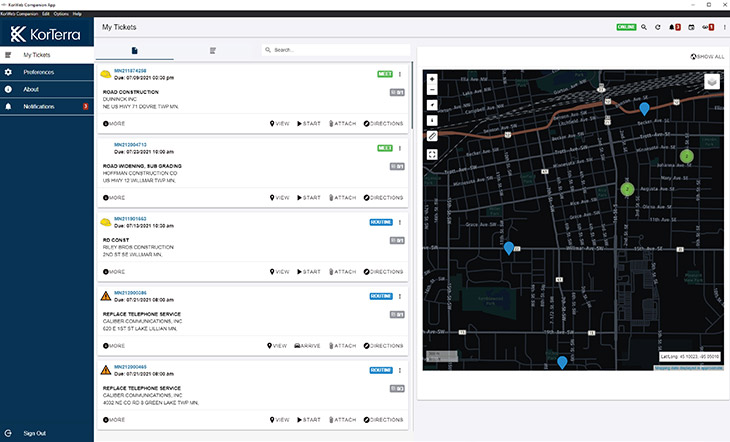Click START on the ROAD WIDENING ticket
This screenshot has width=730, height=442.
click(x=309, y=198)
